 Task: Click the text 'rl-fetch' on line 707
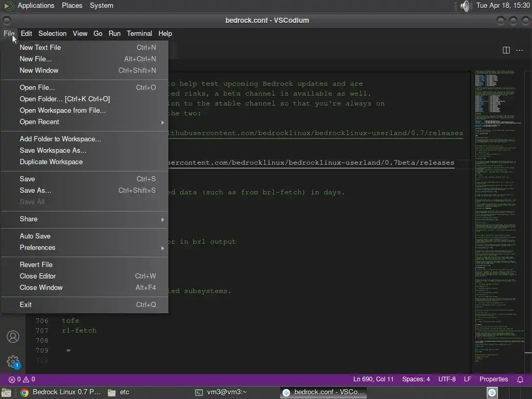click(x=79, y=330)
